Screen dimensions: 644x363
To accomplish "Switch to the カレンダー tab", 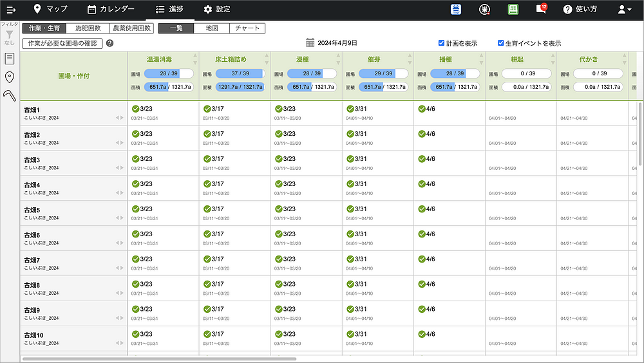I will (x=111, y=9).
